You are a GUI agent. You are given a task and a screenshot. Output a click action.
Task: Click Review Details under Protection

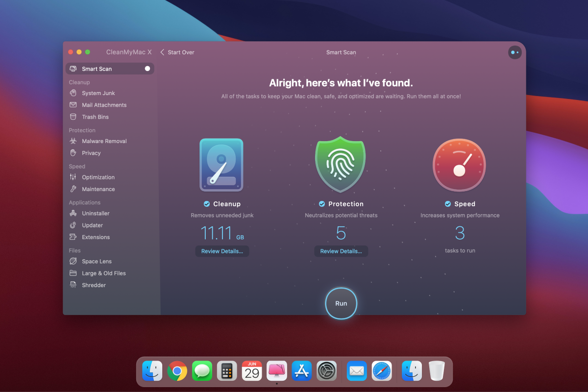341,251
